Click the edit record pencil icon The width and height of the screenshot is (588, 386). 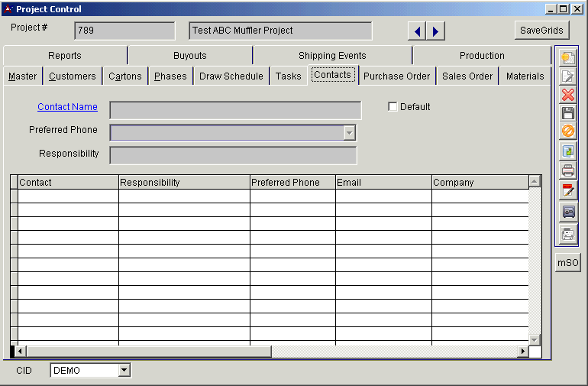[x=567, y=76]
